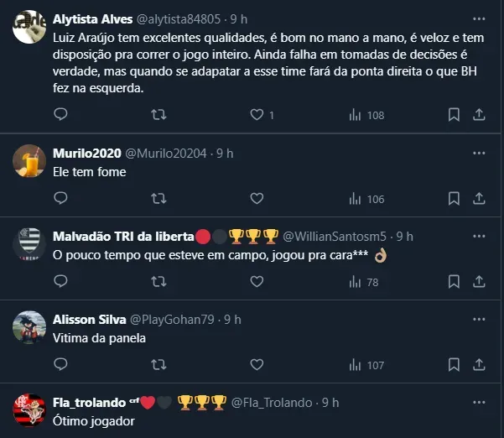The image size is (504, 438).
Task: Share the Murilo2020 tweet
Action: pos(479,199)
